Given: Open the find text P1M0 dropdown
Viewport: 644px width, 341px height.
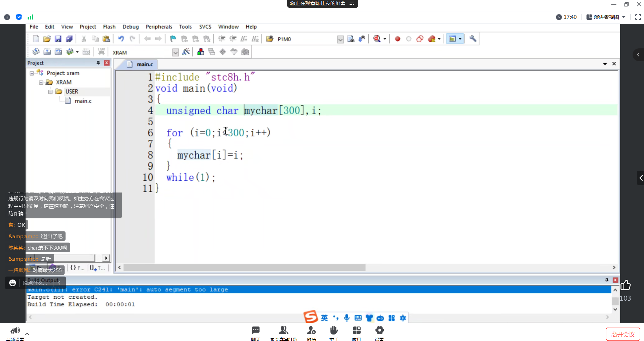Looking at the screenshot, I should [340, 39].
